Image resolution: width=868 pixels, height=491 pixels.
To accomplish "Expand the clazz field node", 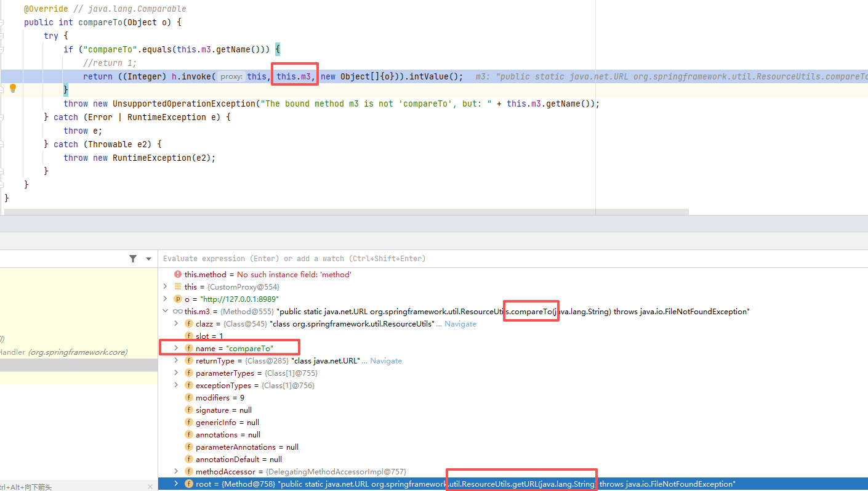I will pos(177,324).
